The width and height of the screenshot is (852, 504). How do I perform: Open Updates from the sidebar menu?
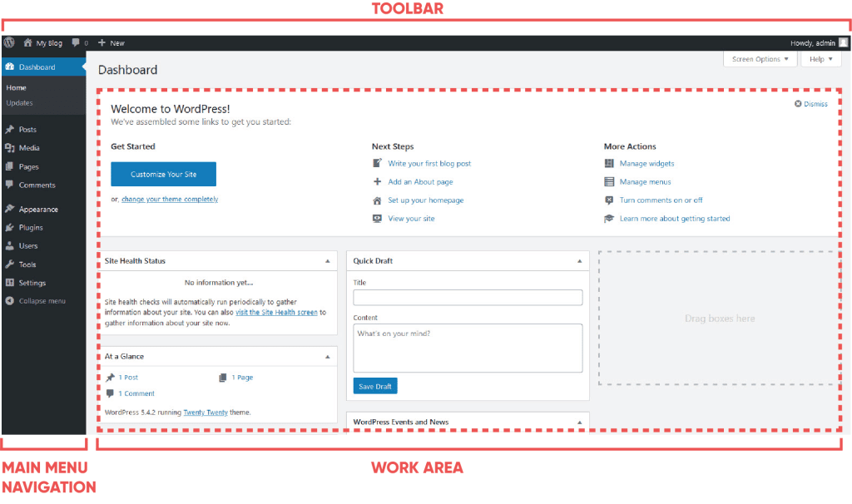tap(19, 103)
